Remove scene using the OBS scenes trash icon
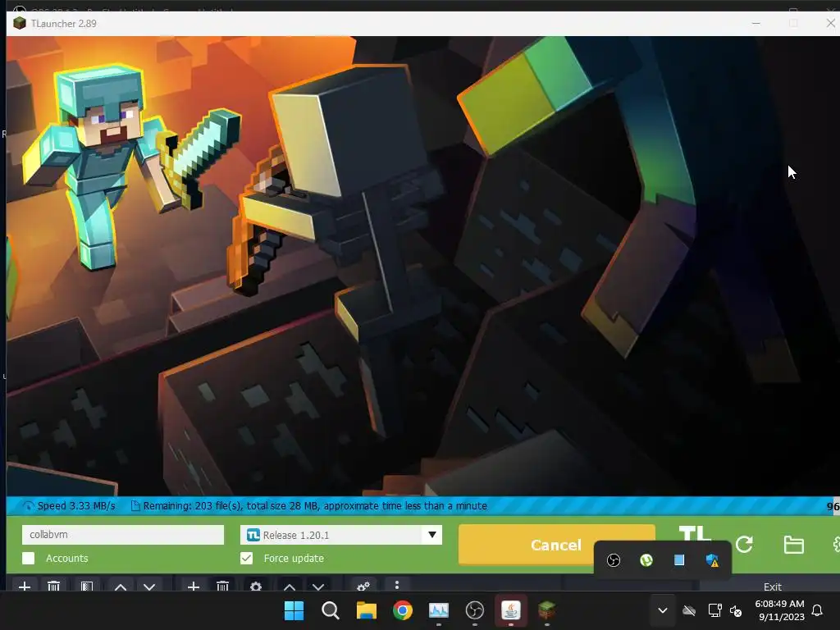This screenshot has width=840, height=630. click(53, 587)
